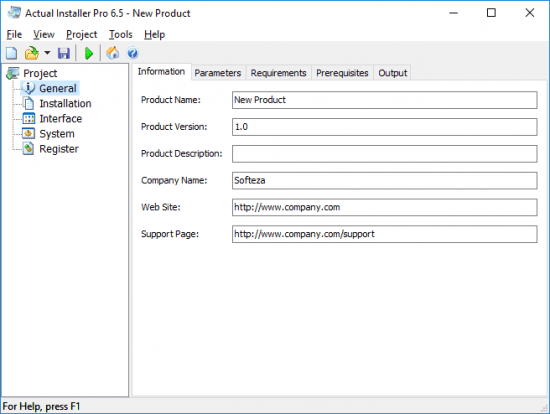The width and height of the screenshot is (550, 414).
Task: Open the Tools menu
Action: 121,34
